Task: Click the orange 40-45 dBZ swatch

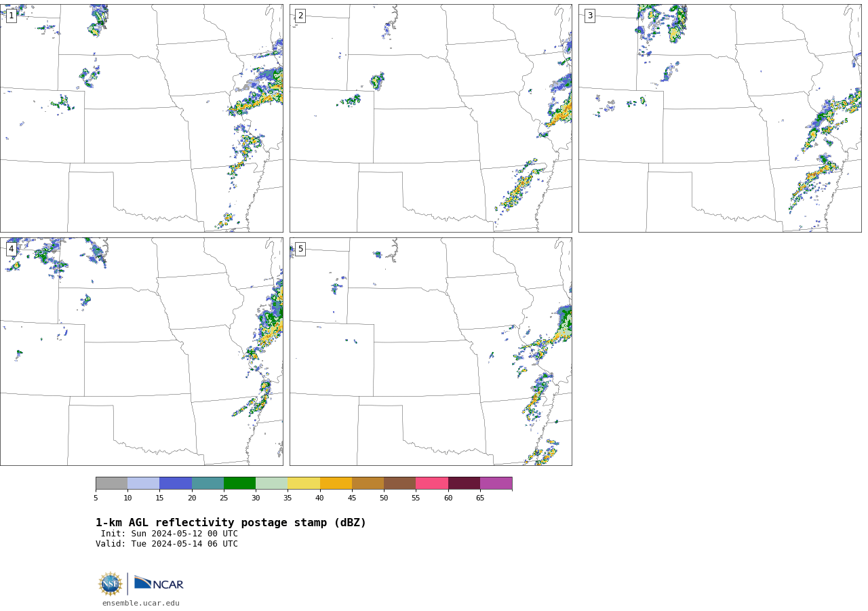Action: click(x=336, y=483)
